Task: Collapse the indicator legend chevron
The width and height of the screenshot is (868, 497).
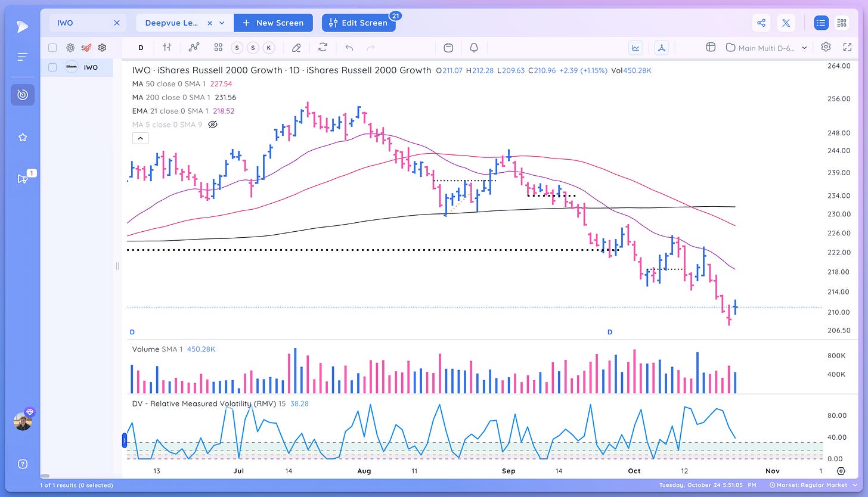Action: point(140,138)
